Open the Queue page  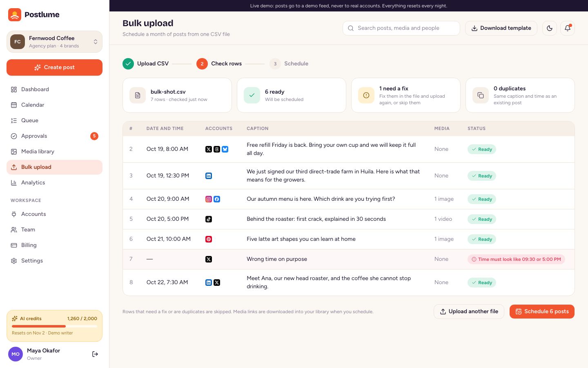[54, 121]
